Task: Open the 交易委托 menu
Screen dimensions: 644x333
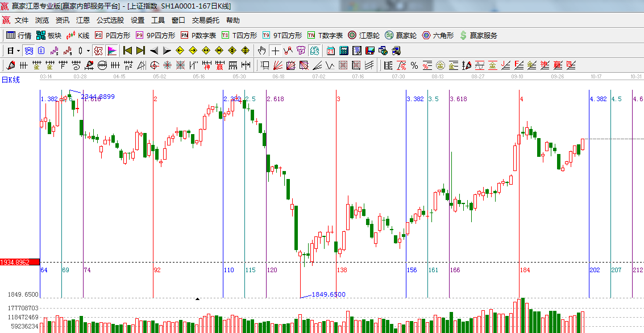Action: point(205,20)
